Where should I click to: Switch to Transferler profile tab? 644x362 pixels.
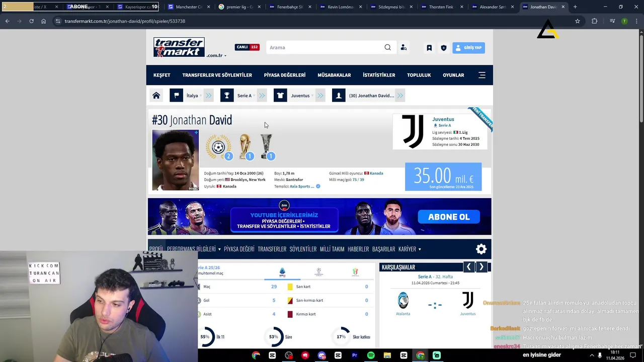(x=272, y=249)
